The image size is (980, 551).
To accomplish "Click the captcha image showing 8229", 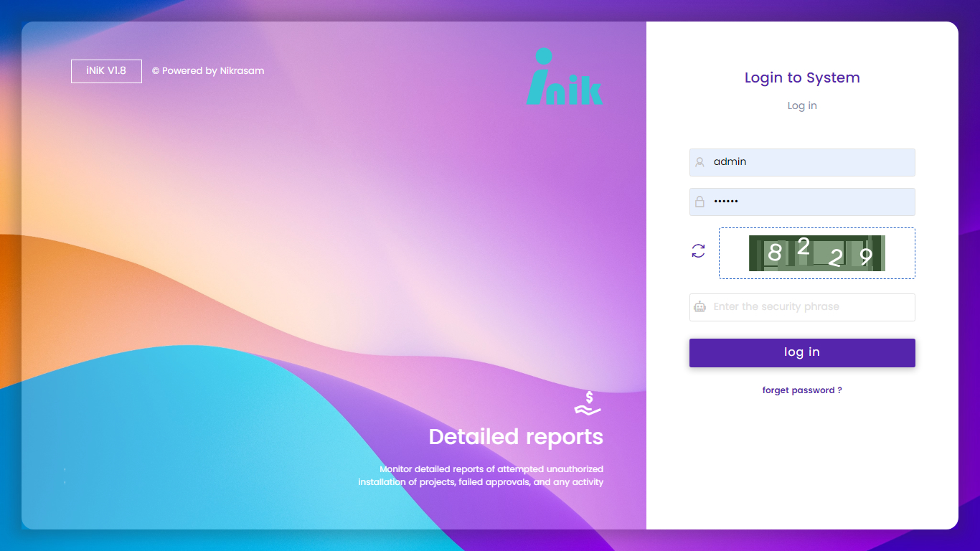I will 817,253.
